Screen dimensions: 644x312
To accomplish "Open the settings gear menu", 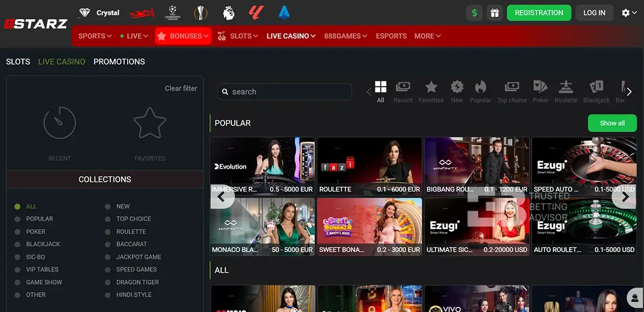I will coord(629,13).
